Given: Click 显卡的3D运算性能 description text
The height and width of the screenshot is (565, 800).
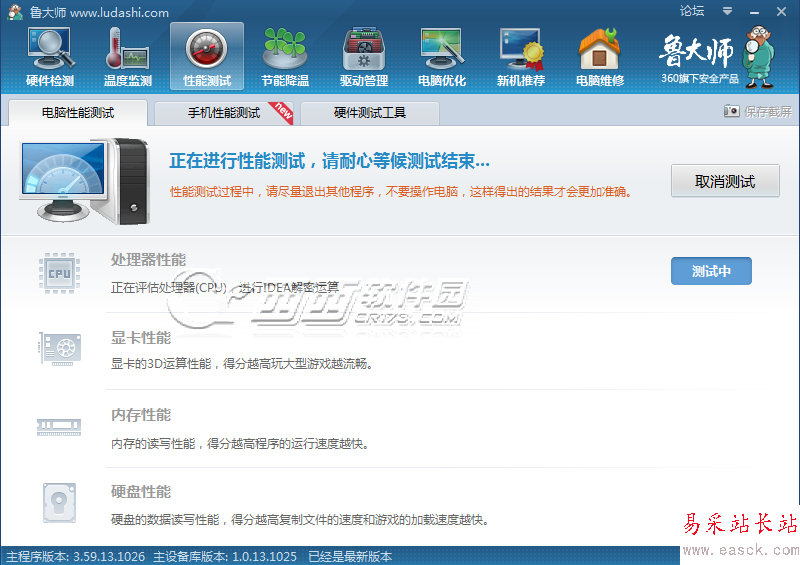Looking at the screenshot, I should pyautogui.click(x=242, y=363).
